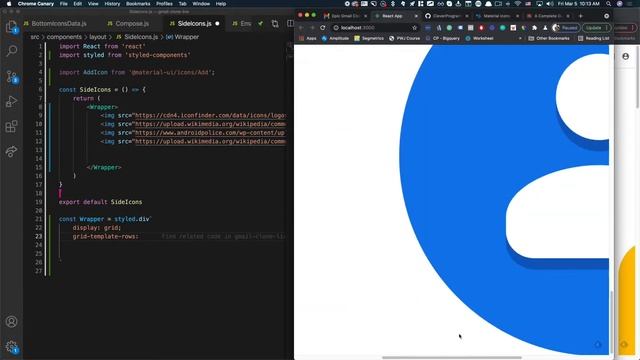The image size is (640, 360).
Task: Click the Paused profile button
Action: coord(566,28)
